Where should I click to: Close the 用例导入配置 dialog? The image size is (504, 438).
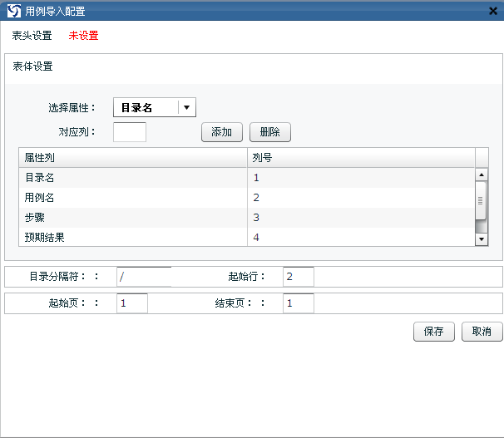click(493, 12)
